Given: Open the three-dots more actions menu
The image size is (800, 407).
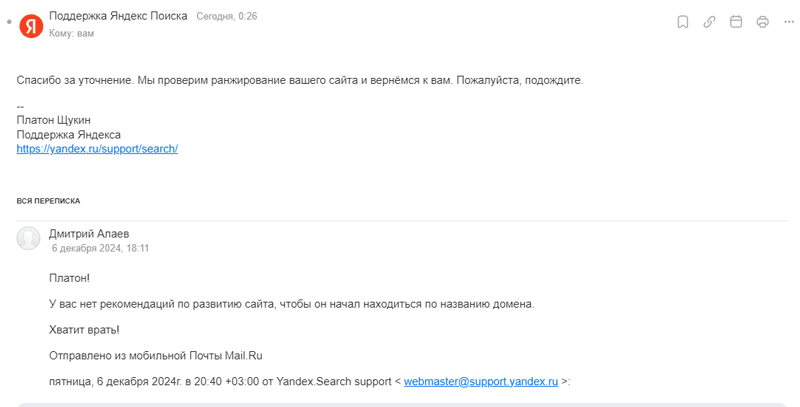Looking at the screenshot, I should (x=789, y=22).
